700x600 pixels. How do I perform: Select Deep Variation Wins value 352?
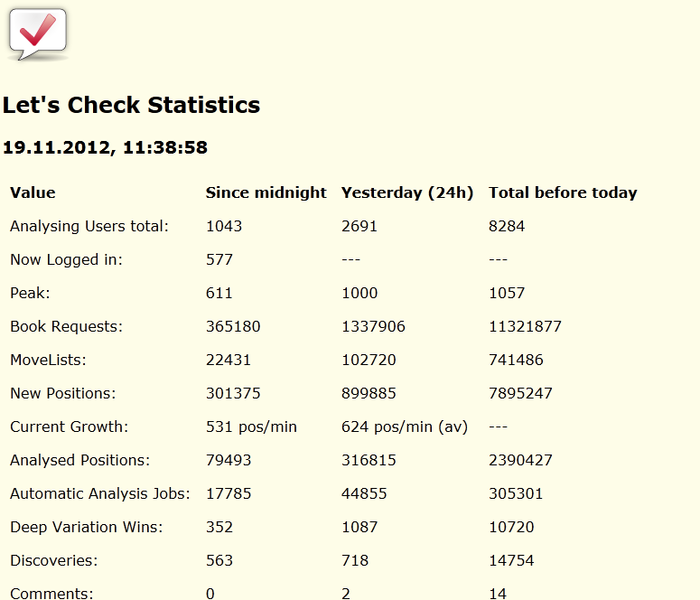click(219, 527)
